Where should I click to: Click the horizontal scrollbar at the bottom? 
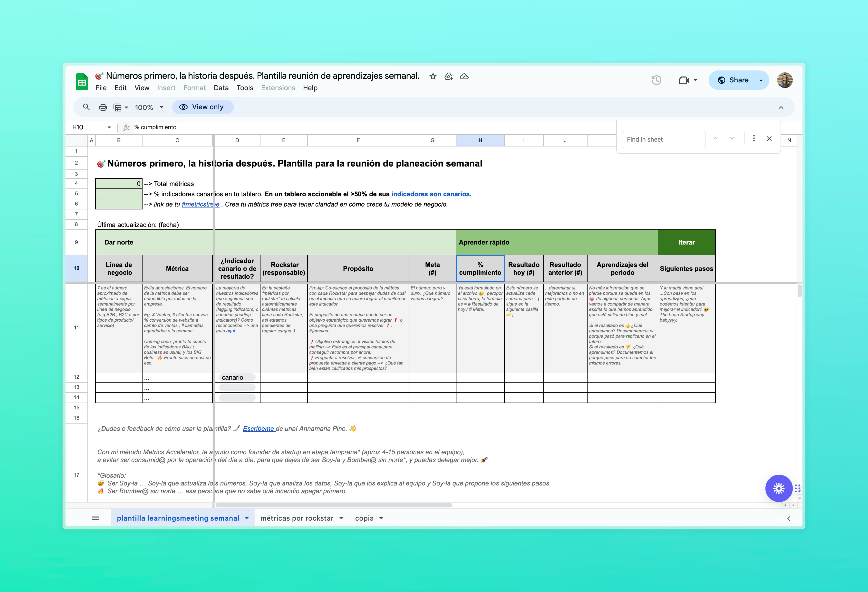pos(334,505)
